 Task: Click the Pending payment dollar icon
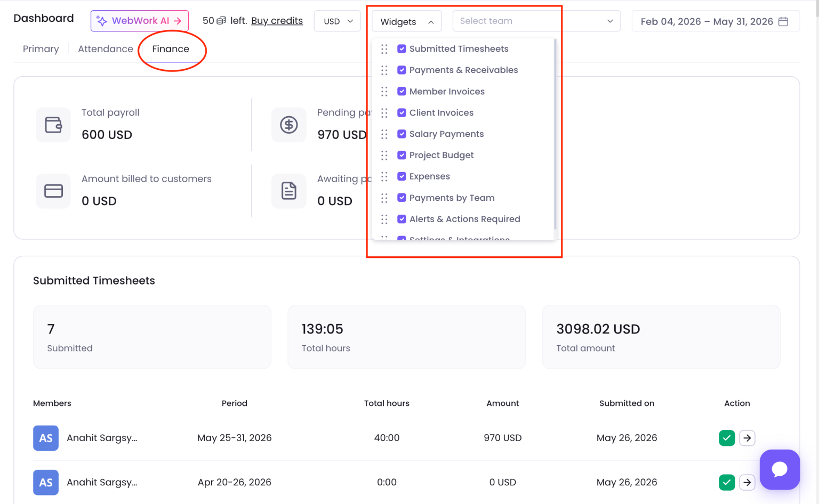289,125
